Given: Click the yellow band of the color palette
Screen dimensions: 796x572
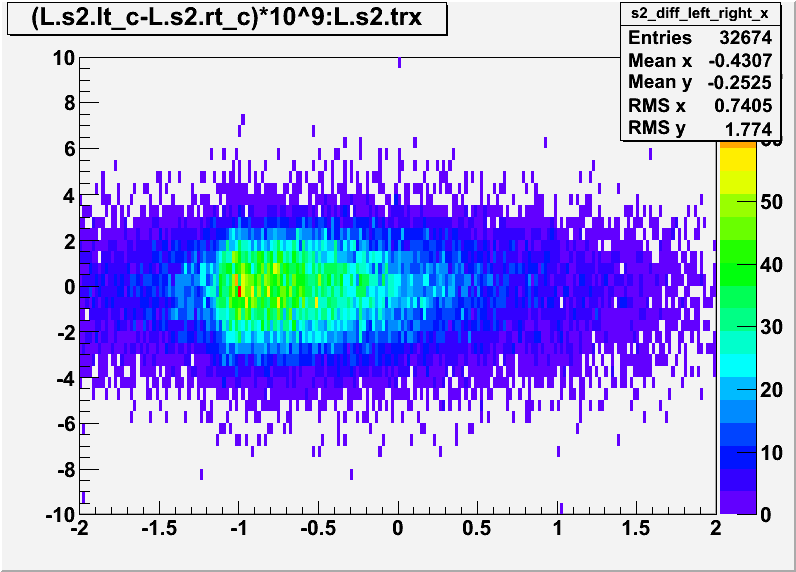Looking at the screenshot, I should (738, 159).
